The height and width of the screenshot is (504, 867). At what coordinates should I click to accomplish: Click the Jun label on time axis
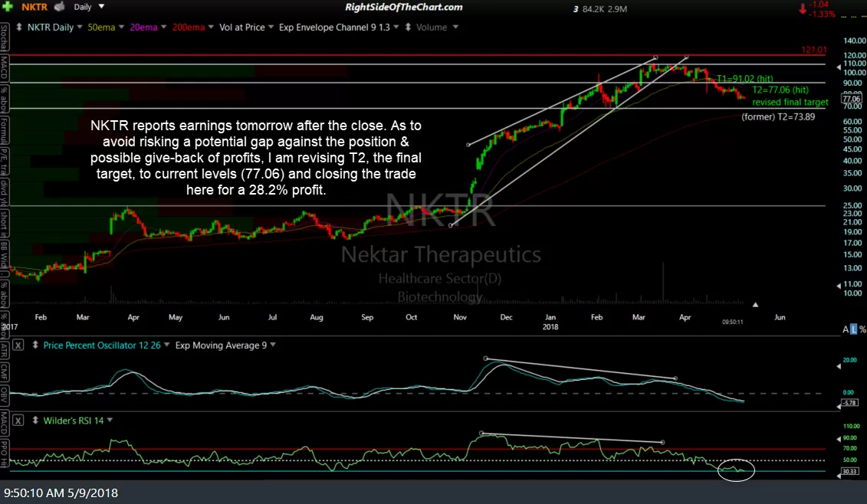[x=780, y=317]
